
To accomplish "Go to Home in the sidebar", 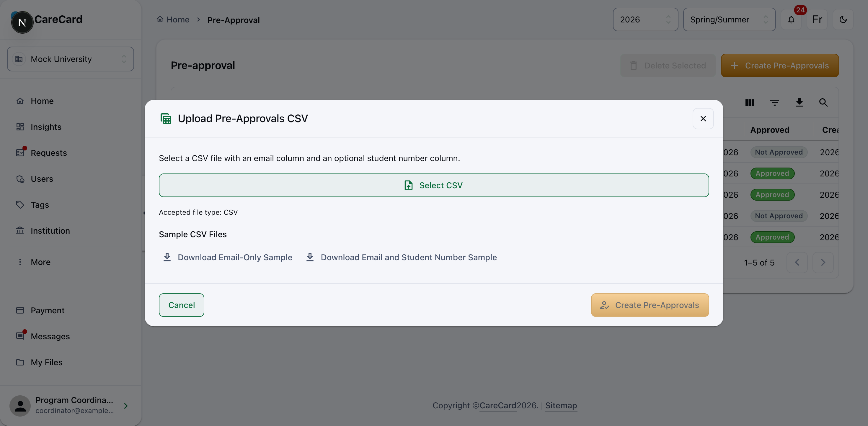I will (x=71, y=101).
